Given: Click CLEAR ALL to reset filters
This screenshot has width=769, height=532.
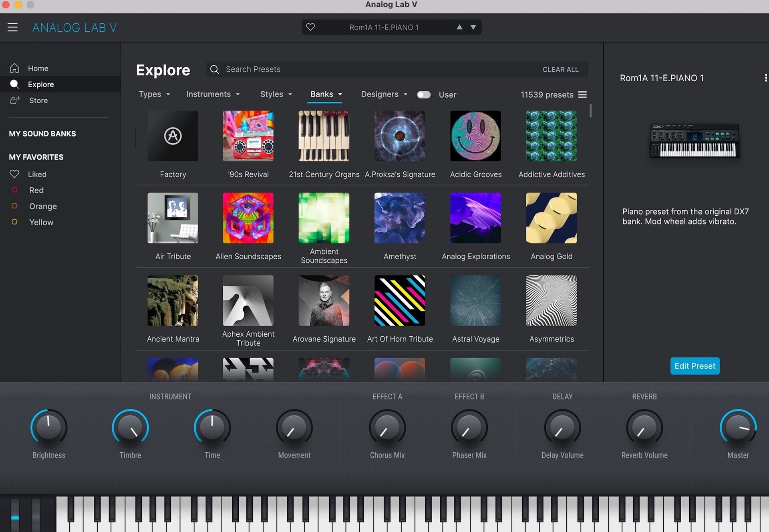Looking at the screenshot, I should (560, 69).
